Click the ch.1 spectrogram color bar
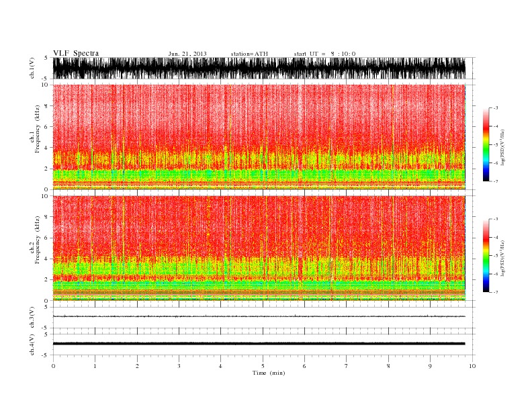Image resolution: width=532 pixels, height=411 pixels. pos(486,144)
